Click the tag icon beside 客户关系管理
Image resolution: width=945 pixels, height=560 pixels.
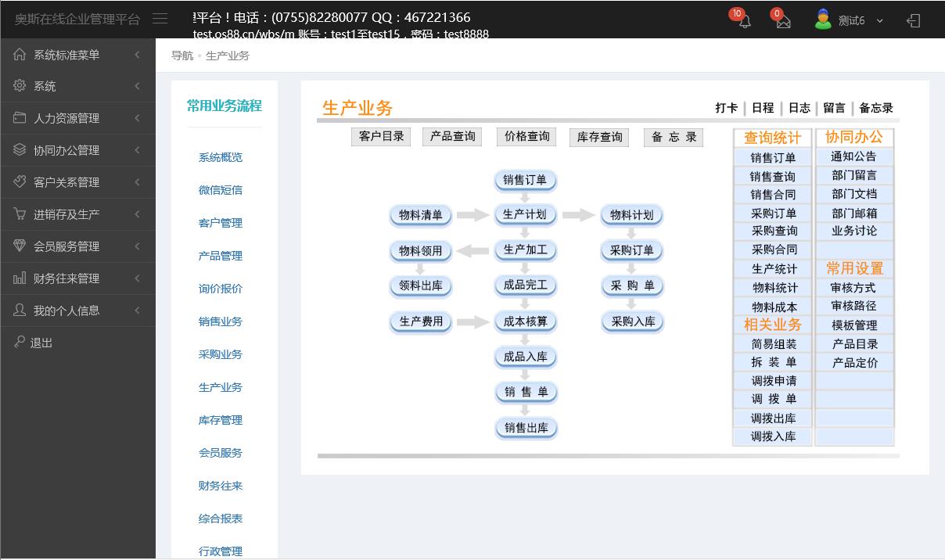pyautogui.click(x=20, y=181)
